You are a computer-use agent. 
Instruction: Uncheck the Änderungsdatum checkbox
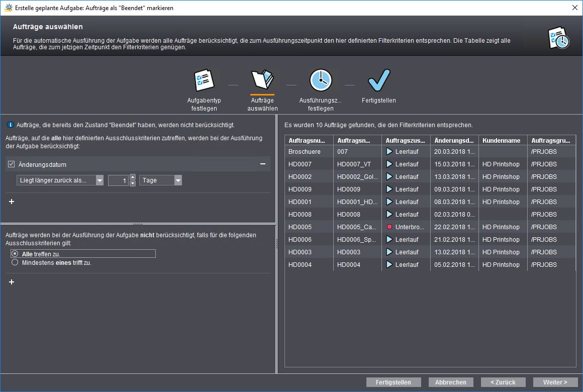coord(12,164)
